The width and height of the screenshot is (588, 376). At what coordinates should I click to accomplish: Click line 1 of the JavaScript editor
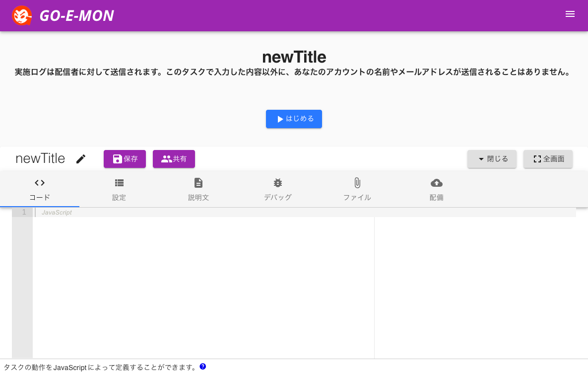click(149, 212)
